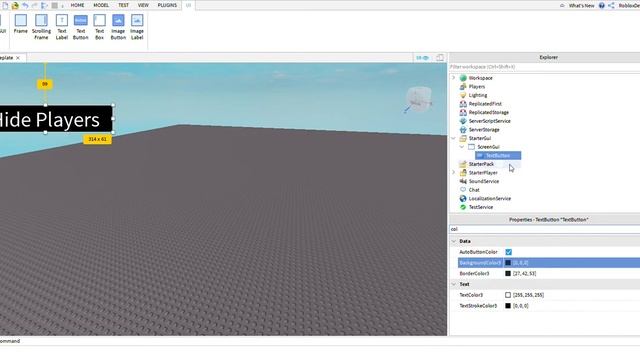Collapse the Text properties section
640x360 pixels.
point(453,284)
